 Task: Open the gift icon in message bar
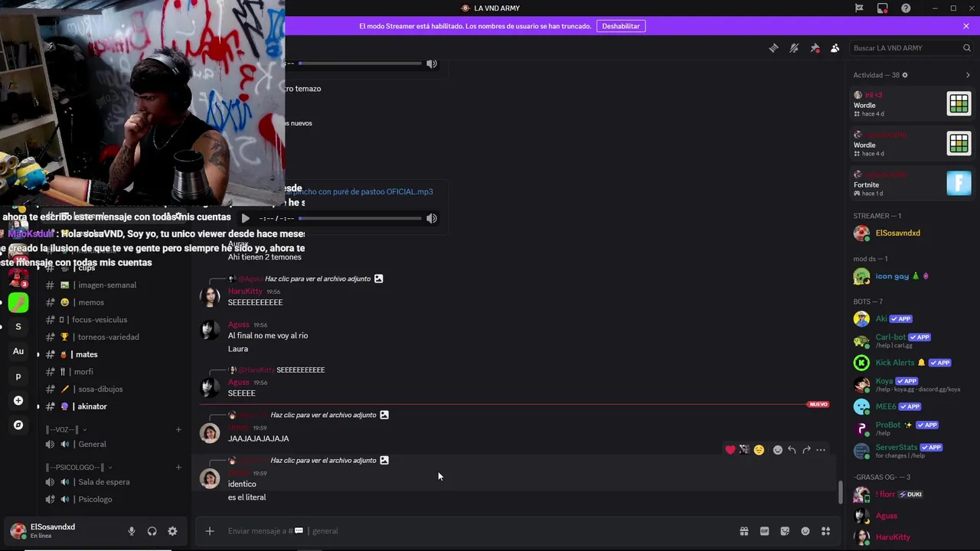click(x=743, y=531)
